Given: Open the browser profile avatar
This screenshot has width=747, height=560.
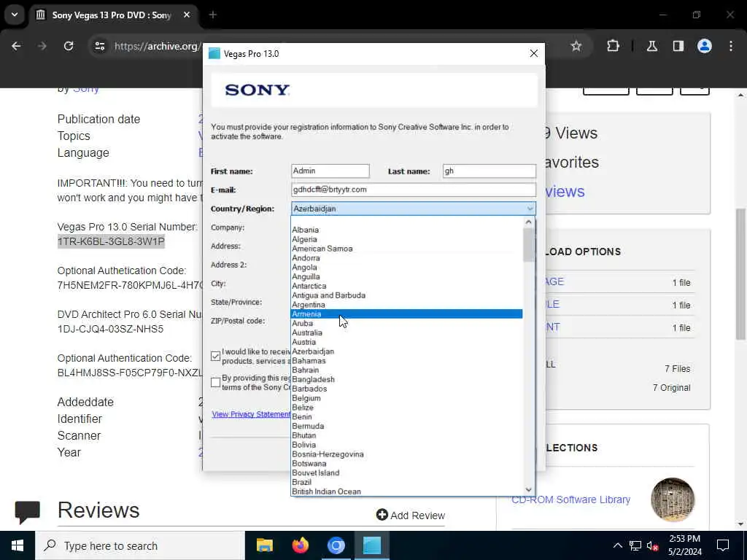Looking at the screenshot, I should point(704,46).
